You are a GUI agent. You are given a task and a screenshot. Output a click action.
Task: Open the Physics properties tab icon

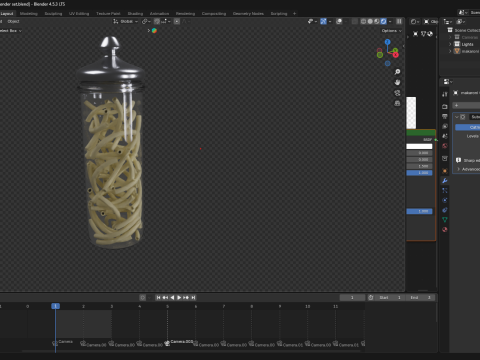pyautogui.click(x=445, y=200)
